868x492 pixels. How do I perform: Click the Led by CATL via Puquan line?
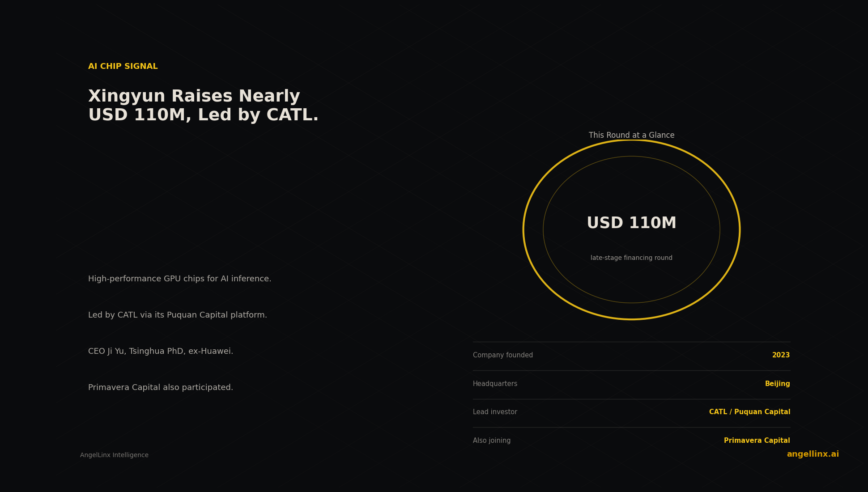click(177, 315)
